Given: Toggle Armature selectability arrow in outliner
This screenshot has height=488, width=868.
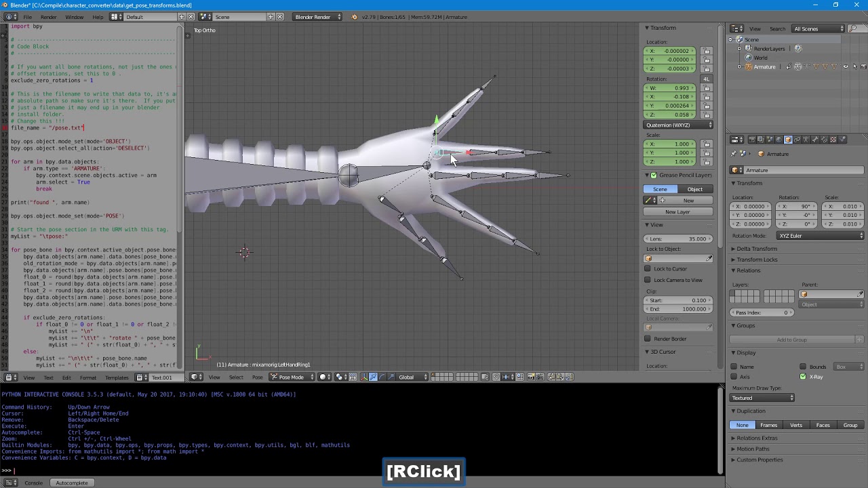Looking at the screenshot, I should coord(854,66).
